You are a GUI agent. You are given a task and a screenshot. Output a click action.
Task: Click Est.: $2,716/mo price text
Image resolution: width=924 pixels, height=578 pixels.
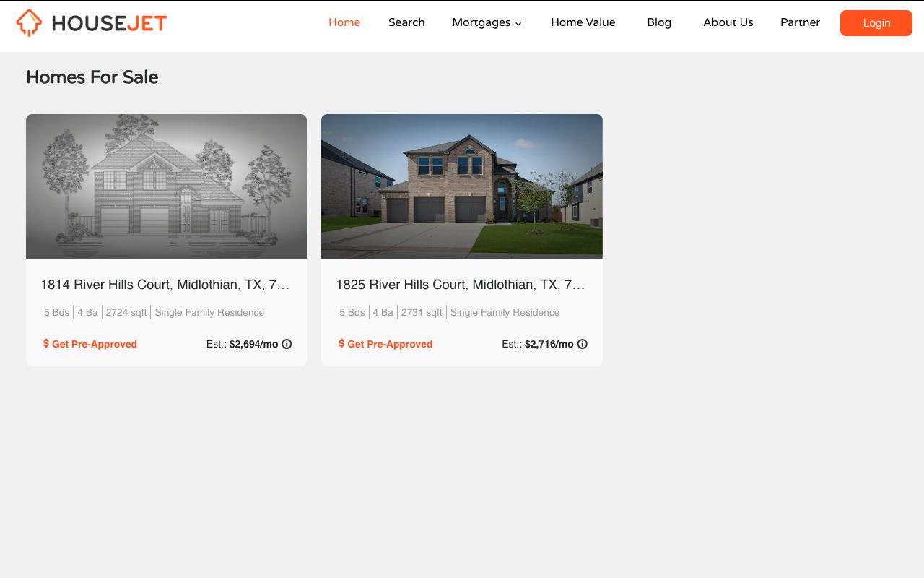coord(538,344)
